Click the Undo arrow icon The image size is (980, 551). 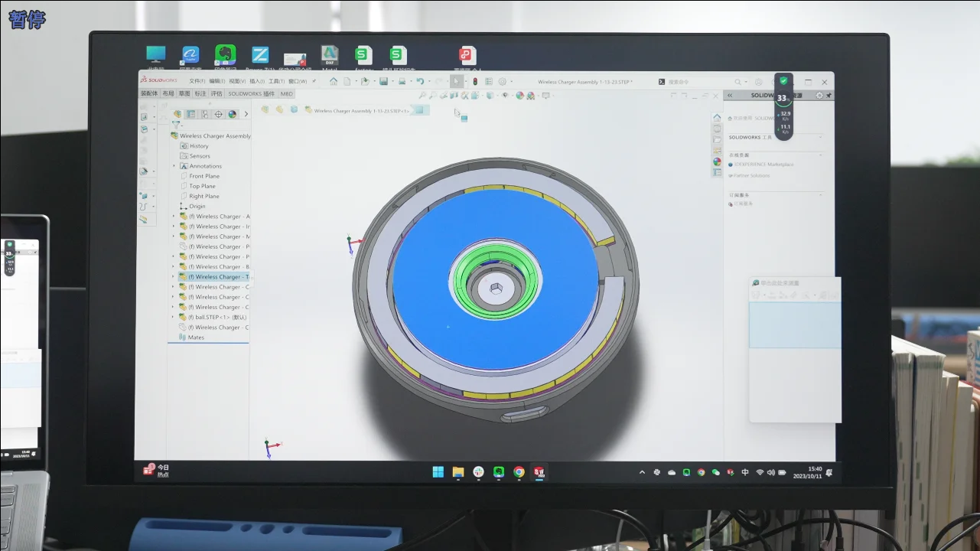419,81
